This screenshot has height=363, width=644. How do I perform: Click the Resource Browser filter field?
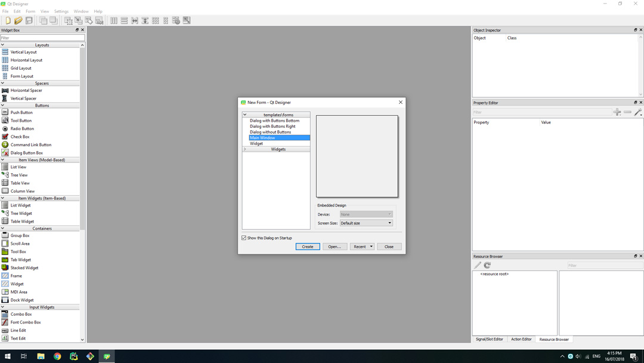(x=605, y=265)
